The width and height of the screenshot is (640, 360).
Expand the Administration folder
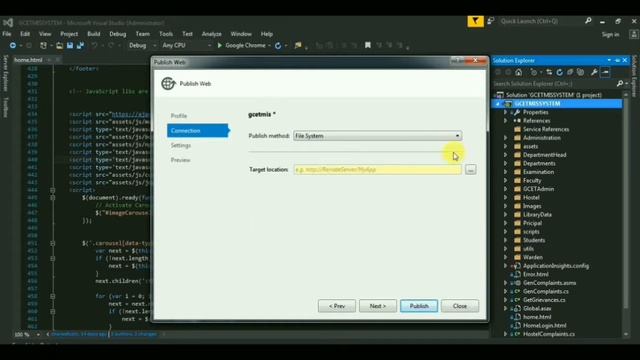coord(506,138)
